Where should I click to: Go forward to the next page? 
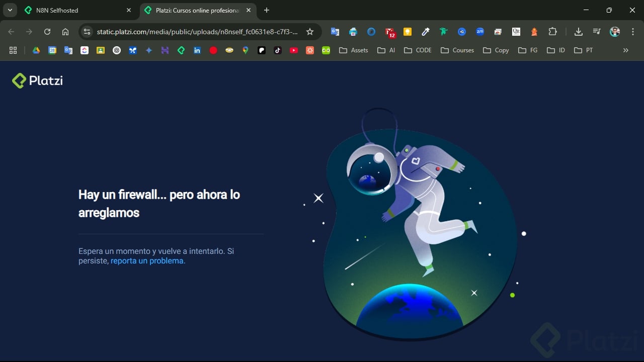click(x=29, y=32)
